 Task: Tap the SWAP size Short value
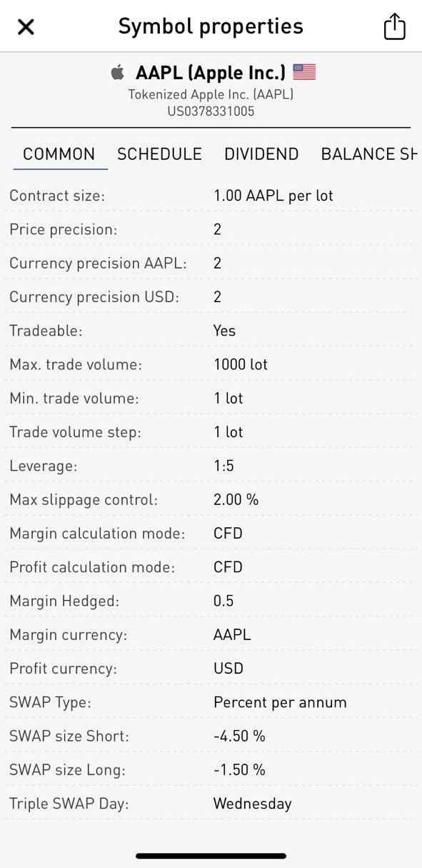coord(239,736)
